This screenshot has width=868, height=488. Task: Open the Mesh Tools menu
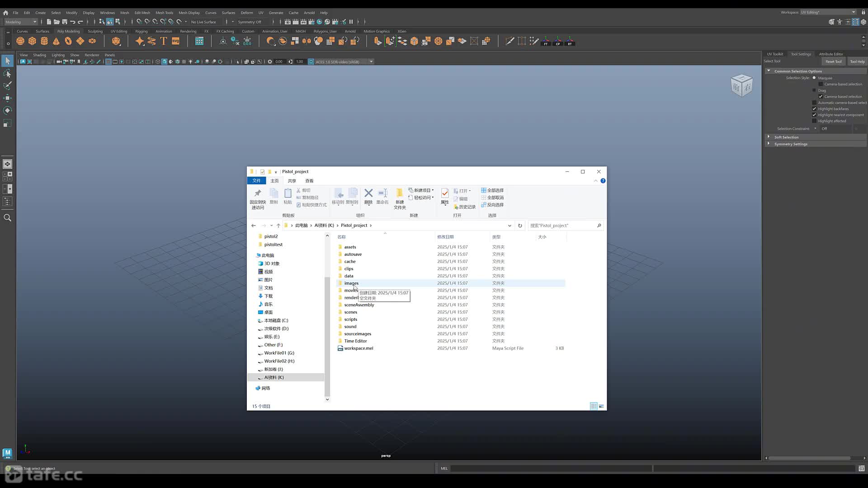(164, 13)
